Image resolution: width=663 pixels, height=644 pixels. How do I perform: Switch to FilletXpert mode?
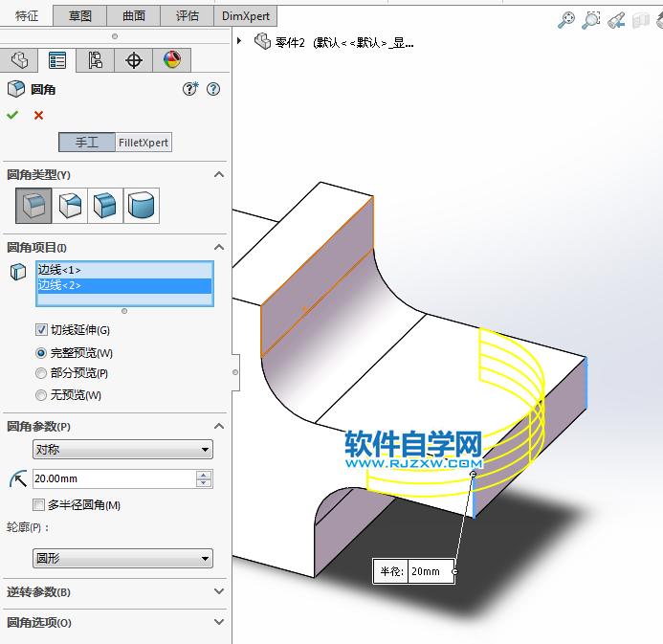pos(144,142)
